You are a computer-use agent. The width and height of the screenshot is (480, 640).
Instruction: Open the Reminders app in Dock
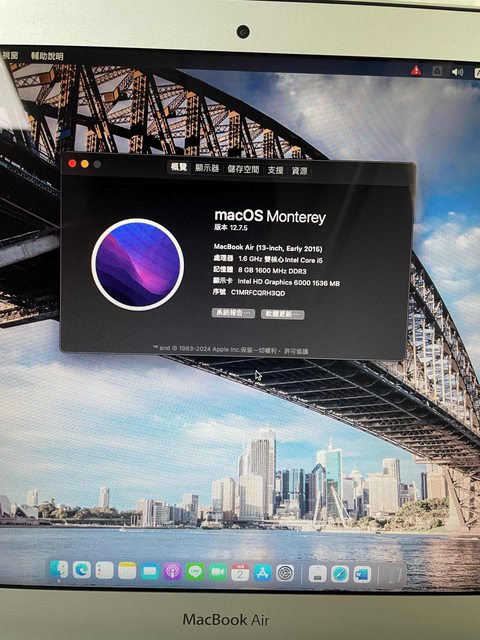click(104, 570)
